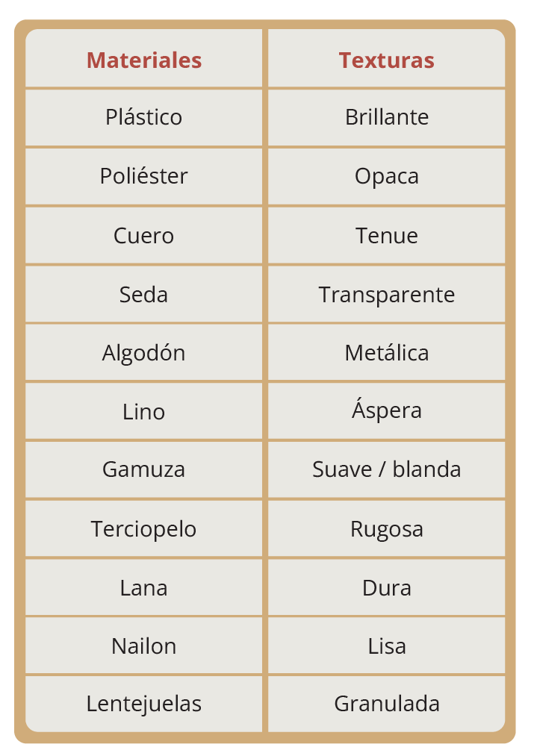Select the Suave / blanda cell
Viewport: 534px width, 756px height.
pos(386,469)
